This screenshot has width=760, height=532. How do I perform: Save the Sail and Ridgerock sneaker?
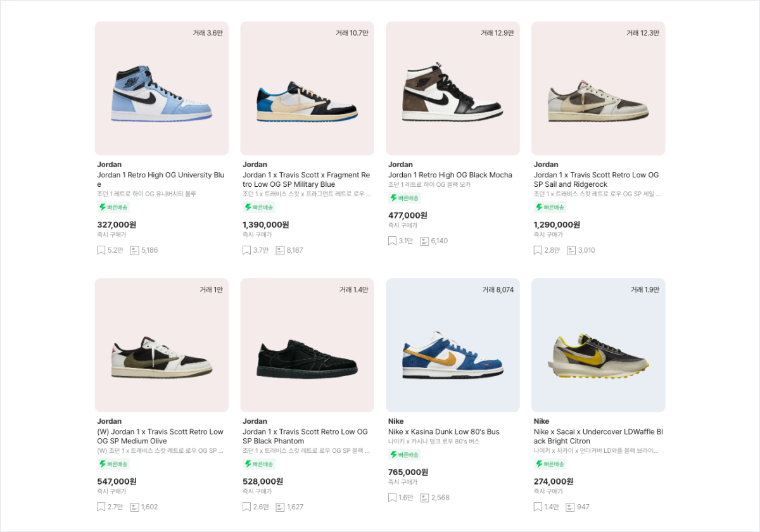pos(538,250)
